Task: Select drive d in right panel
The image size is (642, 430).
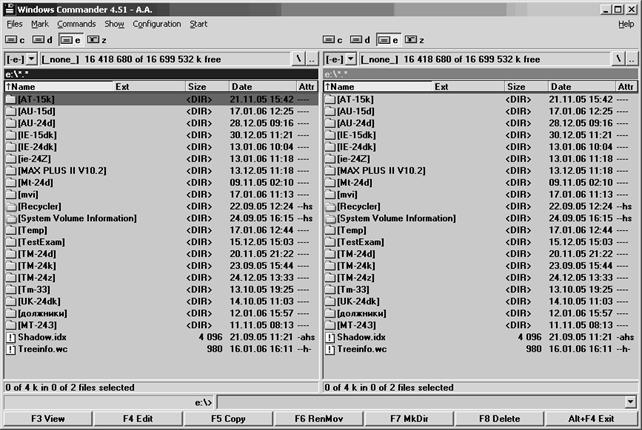Action: click(360, 40)
